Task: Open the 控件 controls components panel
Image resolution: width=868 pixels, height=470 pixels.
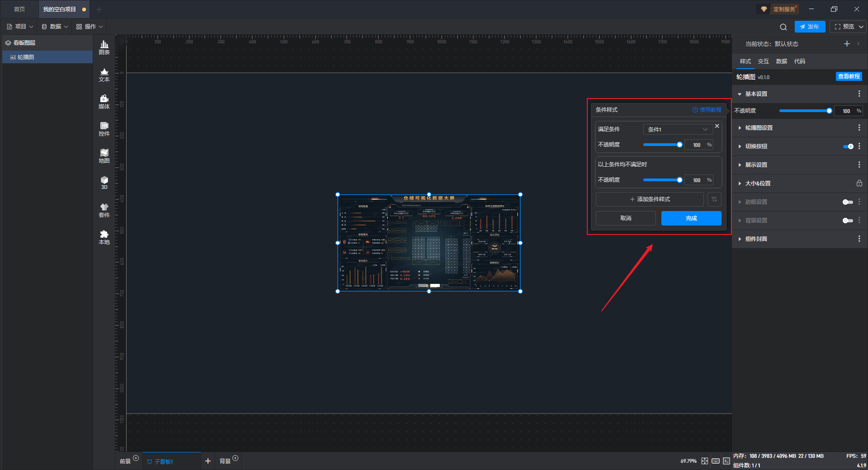Action: tap(104, 129)
